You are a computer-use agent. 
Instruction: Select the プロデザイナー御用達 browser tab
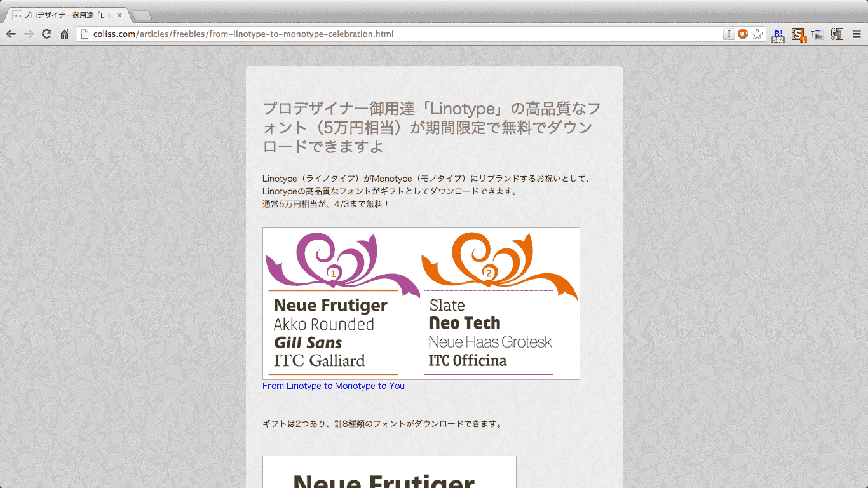pos(67,15)
